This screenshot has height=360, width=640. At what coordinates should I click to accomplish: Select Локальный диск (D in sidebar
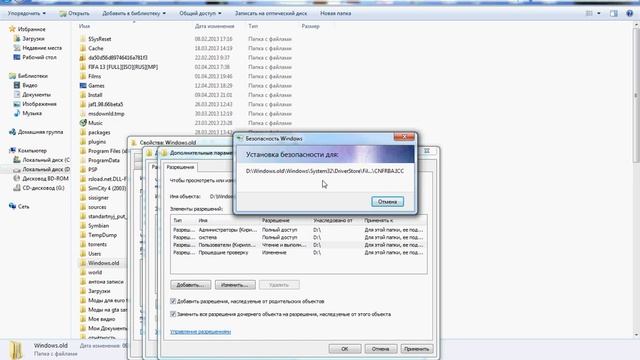(41, 169)
